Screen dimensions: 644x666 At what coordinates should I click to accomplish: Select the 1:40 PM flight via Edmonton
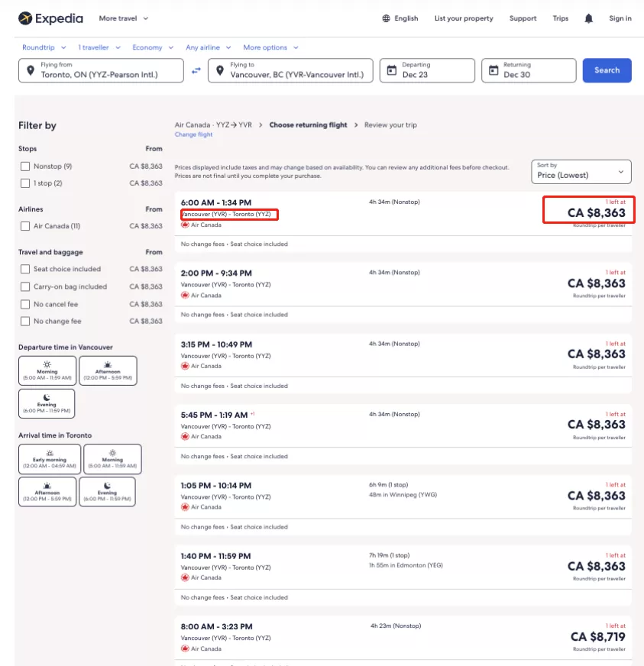click(x=403, y=576)
